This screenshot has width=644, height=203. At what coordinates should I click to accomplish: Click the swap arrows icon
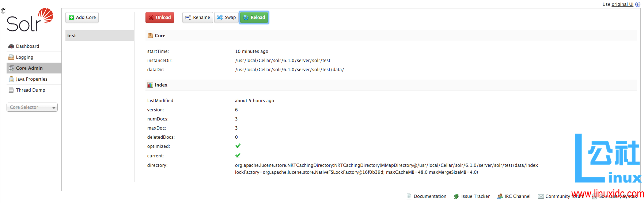pos(220,18)
